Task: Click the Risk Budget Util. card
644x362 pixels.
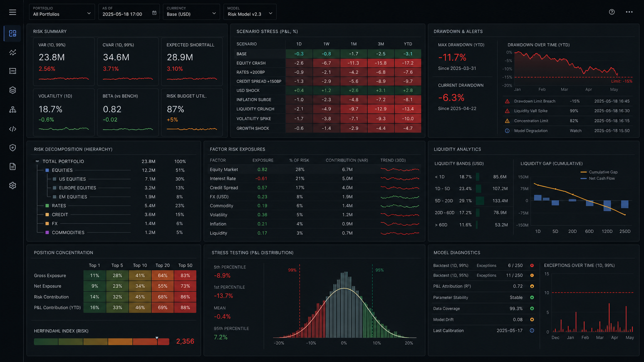Action: point(192,112)
